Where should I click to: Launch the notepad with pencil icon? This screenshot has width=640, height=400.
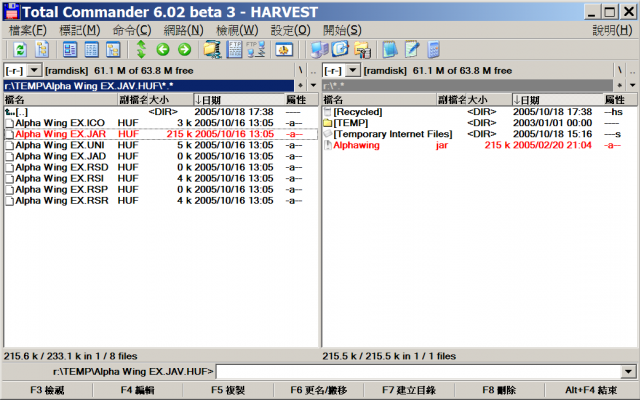(x=412, y=50)
